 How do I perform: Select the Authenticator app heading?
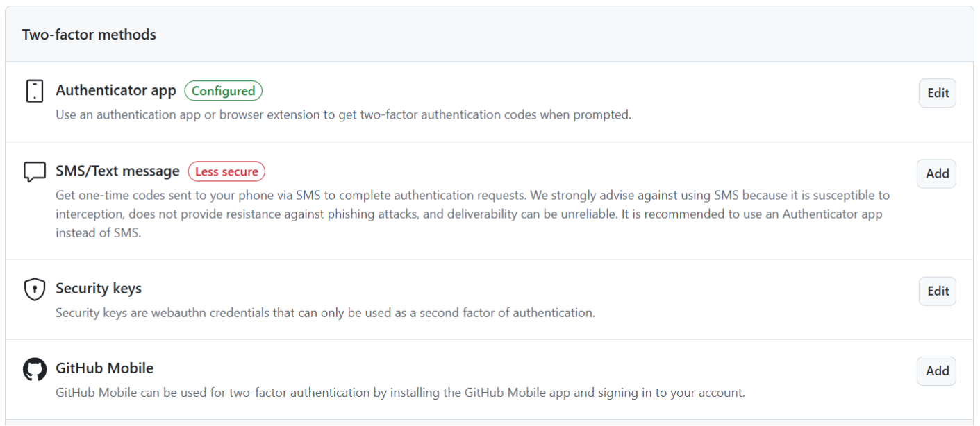116,91
